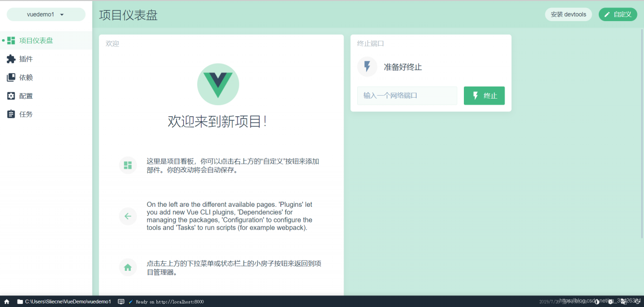This screenshot has height=307, width=644.
Task: Select the 配置 menu label in sidebar
Action: pyautogui.click(x=26, y=96)
